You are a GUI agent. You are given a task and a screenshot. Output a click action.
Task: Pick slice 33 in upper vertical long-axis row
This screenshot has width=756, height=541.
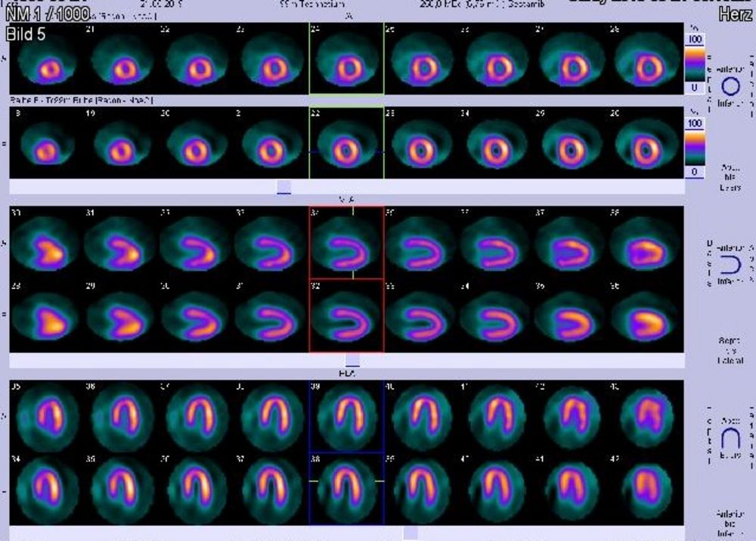[x=272, y=243]
